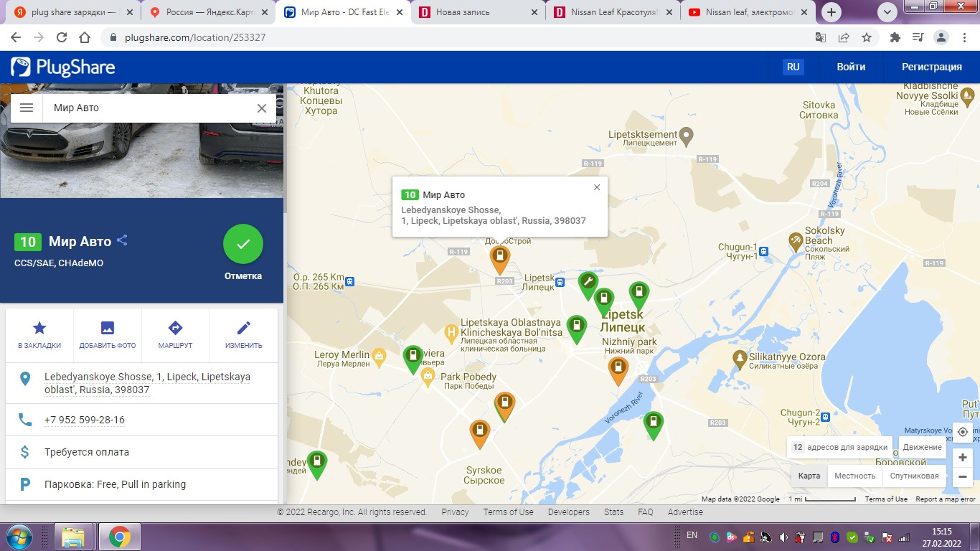Open Chrome extensions puzzle icon
The height and width of the screenshot is (551, 980).
pyautogui.click(x=895, y=37)
